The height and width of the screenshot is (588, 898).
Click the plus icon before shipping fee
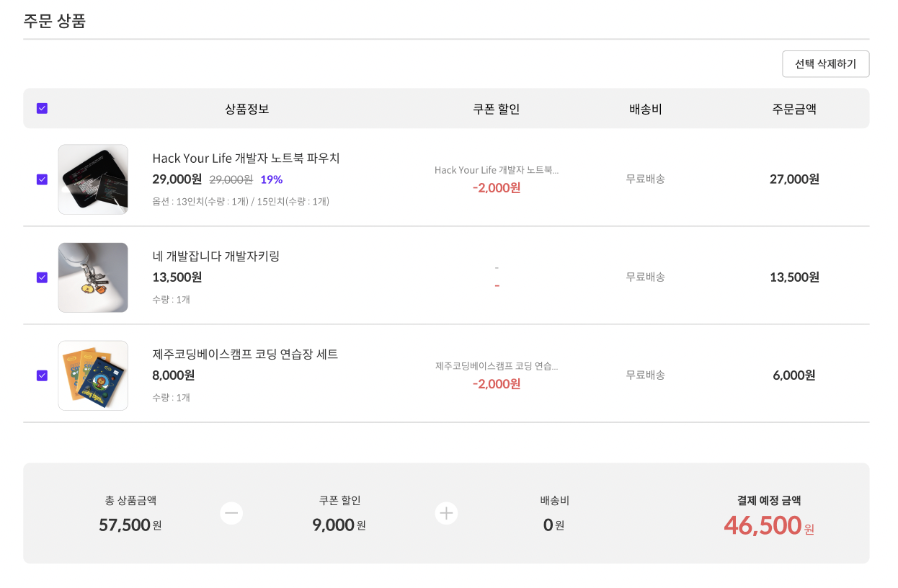click(x=447, y=514)
